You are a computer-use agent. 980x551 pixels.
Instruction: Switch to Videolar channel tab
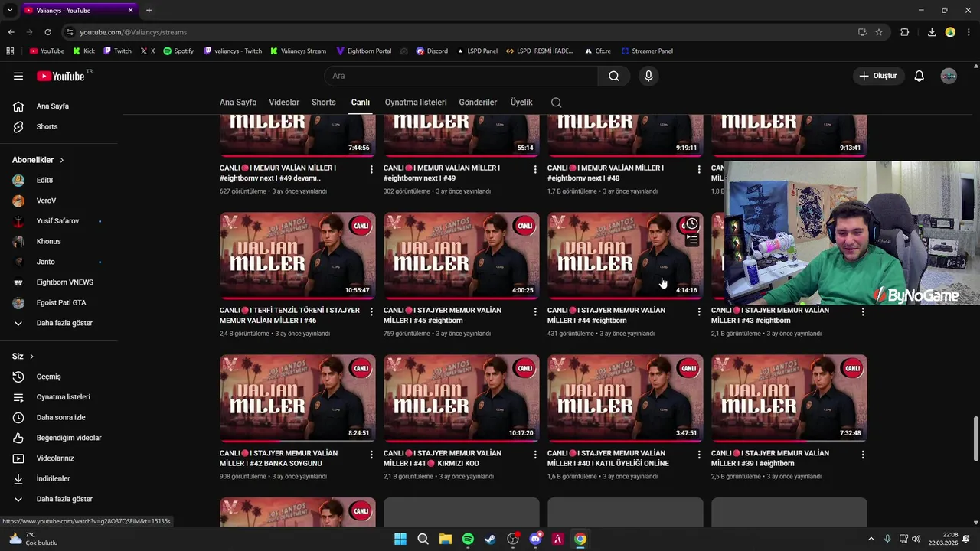(284, 103)
